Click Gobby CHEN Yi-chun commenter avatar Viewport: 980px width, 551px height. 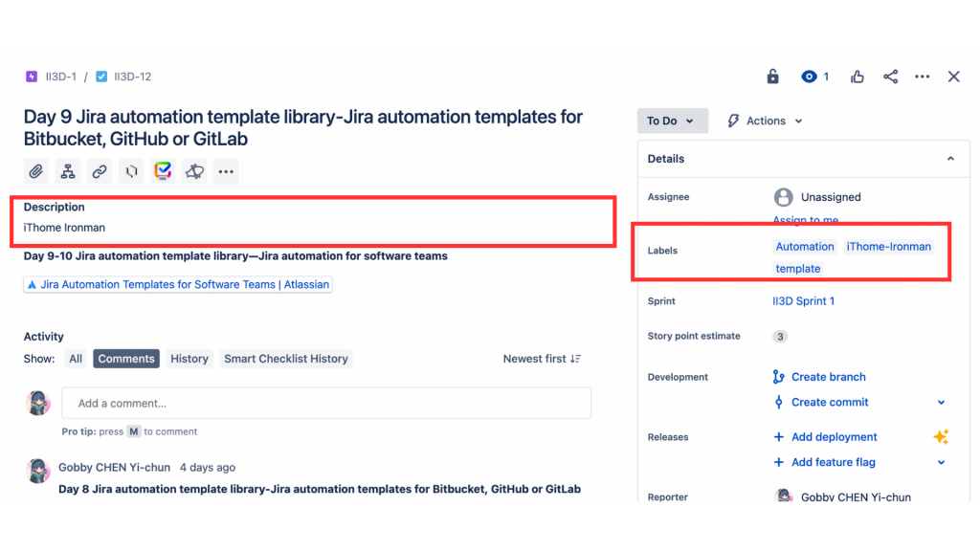pos(38,471)
